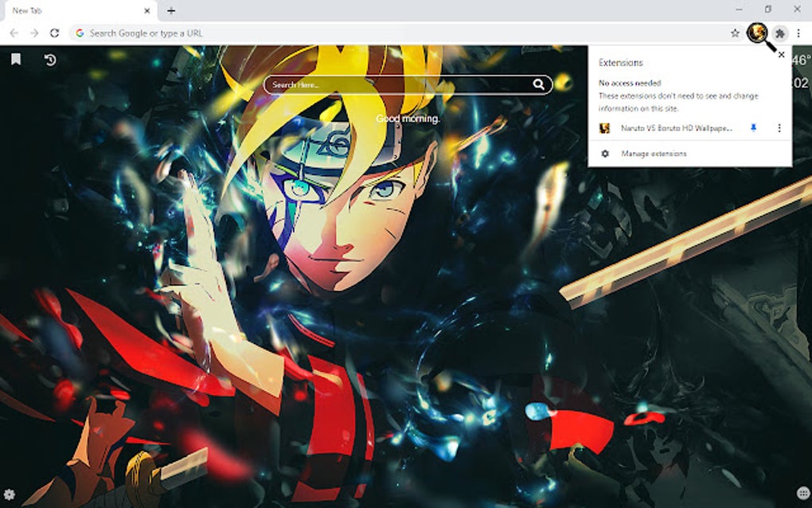Close the New Tab tab
Screen dimensions: 812x508
click(x=147, y=10)
